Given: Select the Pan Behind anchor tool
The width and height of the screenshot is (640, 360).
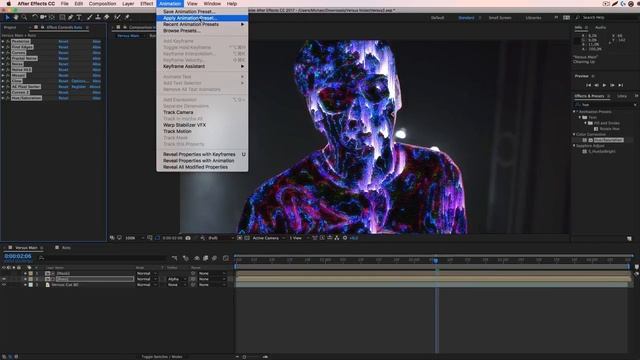Looking at the screenshot, I should (x=52, y=17).
